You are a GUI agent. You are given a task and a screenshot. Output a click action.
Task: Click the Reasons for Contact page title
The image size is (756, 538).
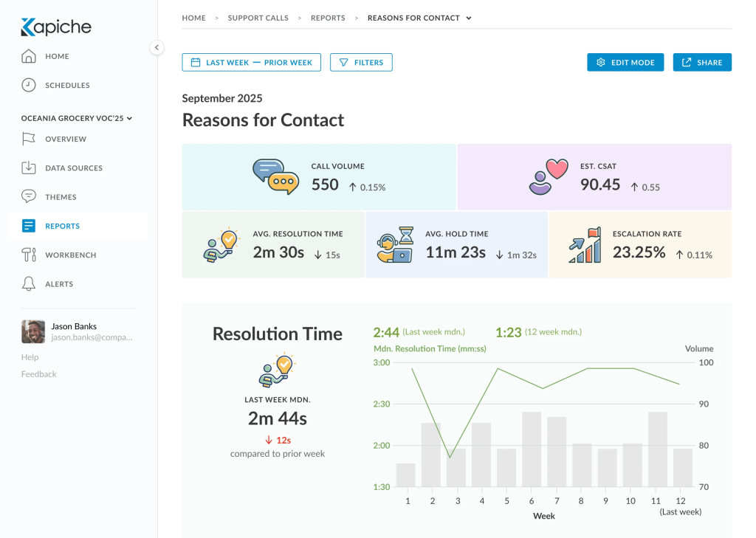click(264, 120)
